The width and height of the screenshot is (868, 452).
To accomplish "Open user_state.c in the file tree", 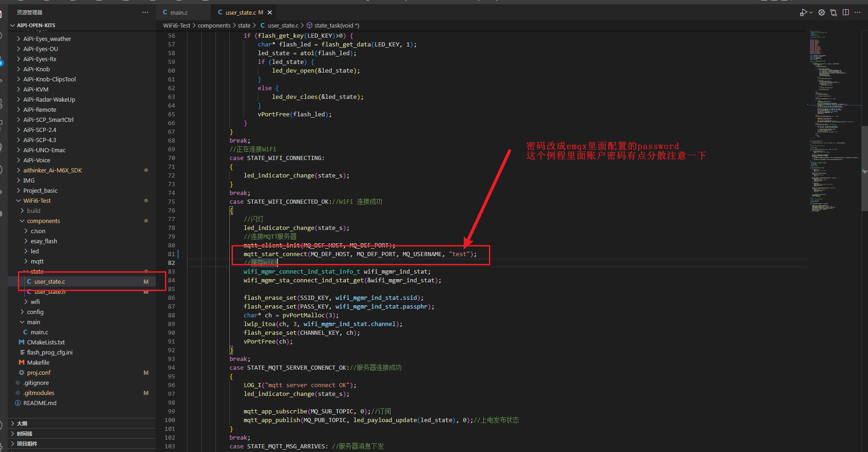I will (x=83, y=281).
